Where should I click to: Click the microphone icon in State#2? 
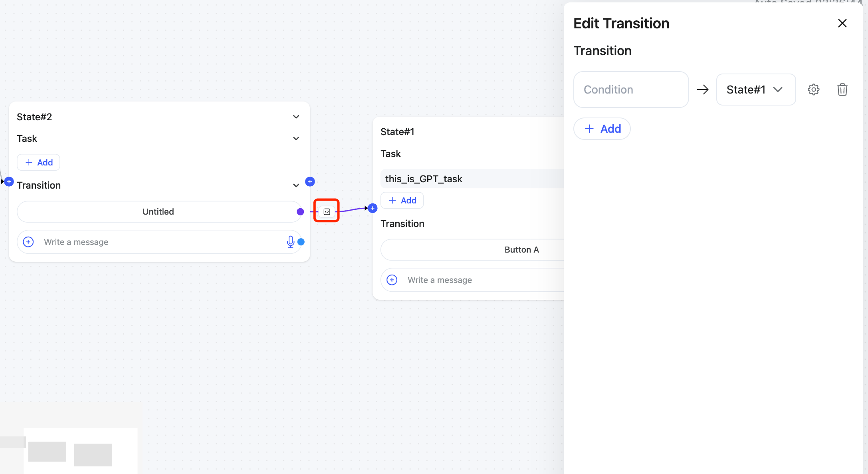coord(290,242)
